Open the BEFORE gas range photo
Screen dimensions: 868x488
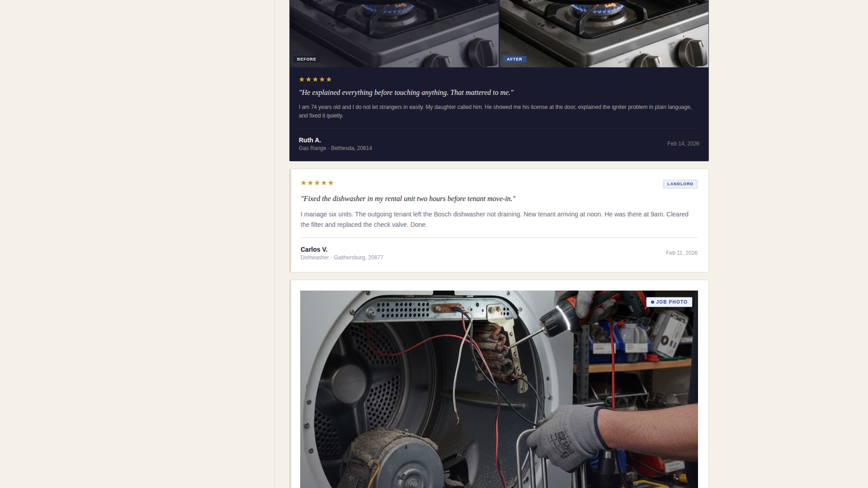point(394,33)
